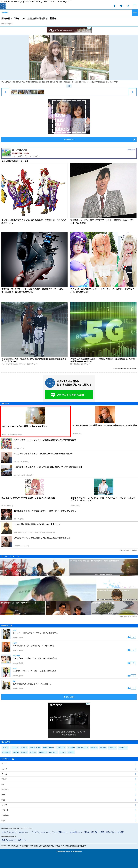The image size is (138, 868).
Task: Open the 北村匠海 article row
Action: [69, 515]
